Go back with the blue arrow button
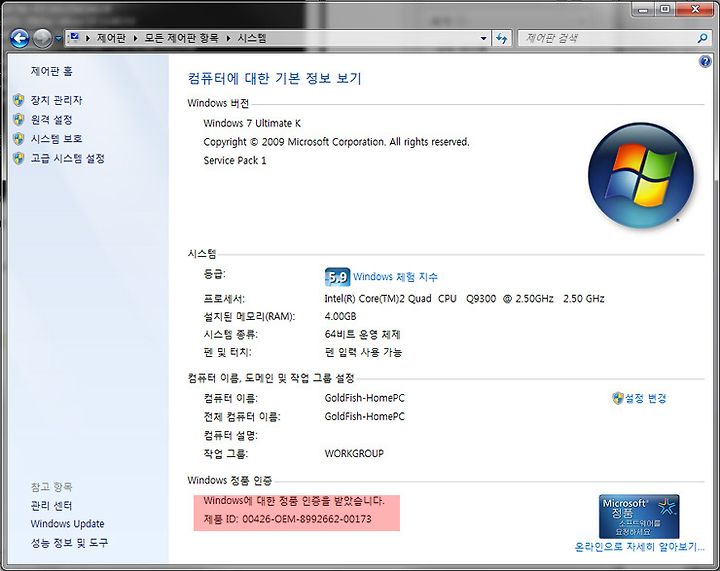The image size is (720, 571). [x=20, y=39]
